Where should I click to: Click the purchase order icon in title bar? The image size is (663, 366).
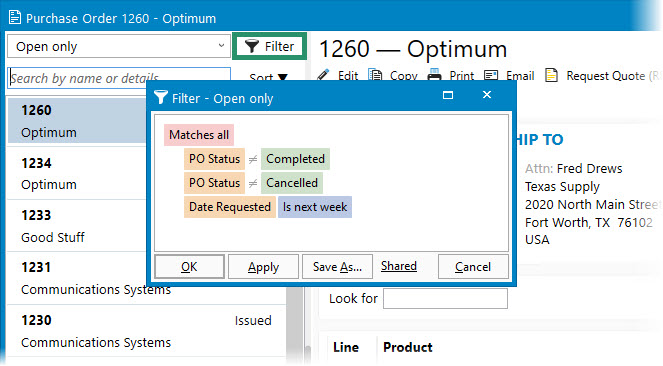15,18
